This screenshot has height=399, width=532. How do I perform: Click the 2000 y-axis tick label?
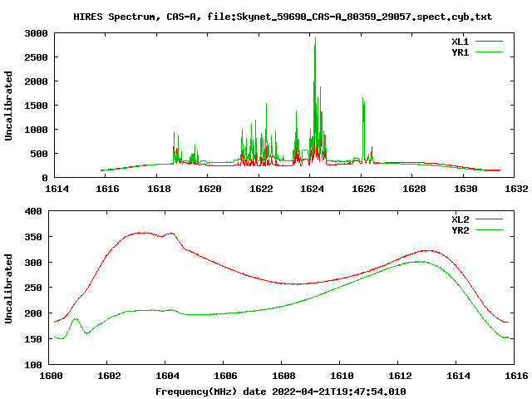(x=36, y=81)
